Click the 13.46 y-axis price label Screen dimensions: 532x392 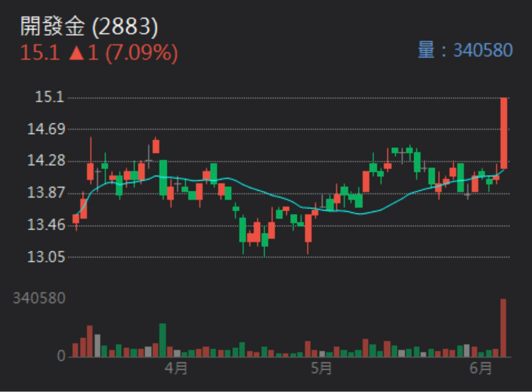pos(45,225)
